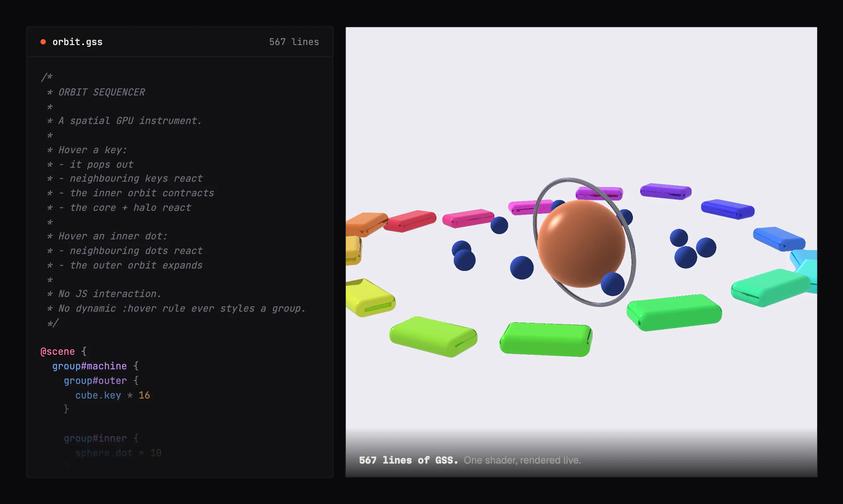This screenshot has width=843, height=504.
Task: Click the 'group#outer' selector line
Action: [x=101, y=381]
